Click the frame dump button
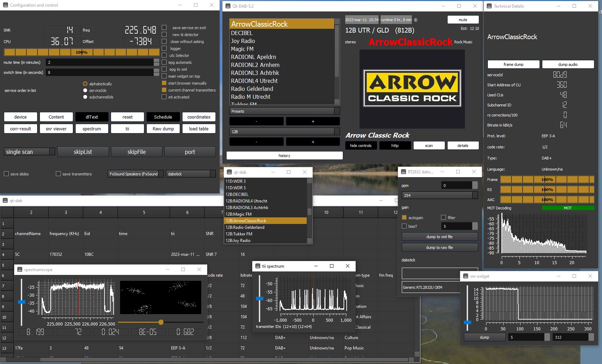The height and width of the screenshot is (364, 602). (x=514, y=64)
